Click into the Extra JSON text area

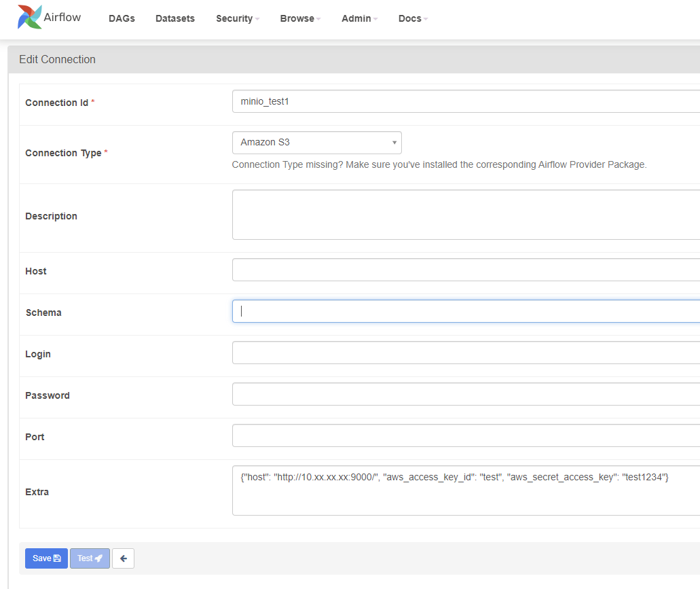click(466, 490)
